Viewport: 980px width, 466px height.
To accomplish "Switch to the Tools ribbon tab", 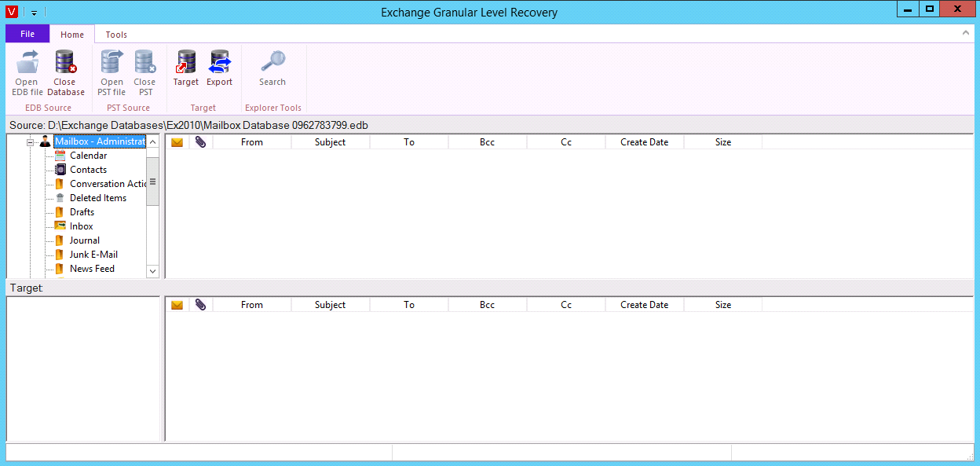I will pyautogui.click(x=116, y=35).
